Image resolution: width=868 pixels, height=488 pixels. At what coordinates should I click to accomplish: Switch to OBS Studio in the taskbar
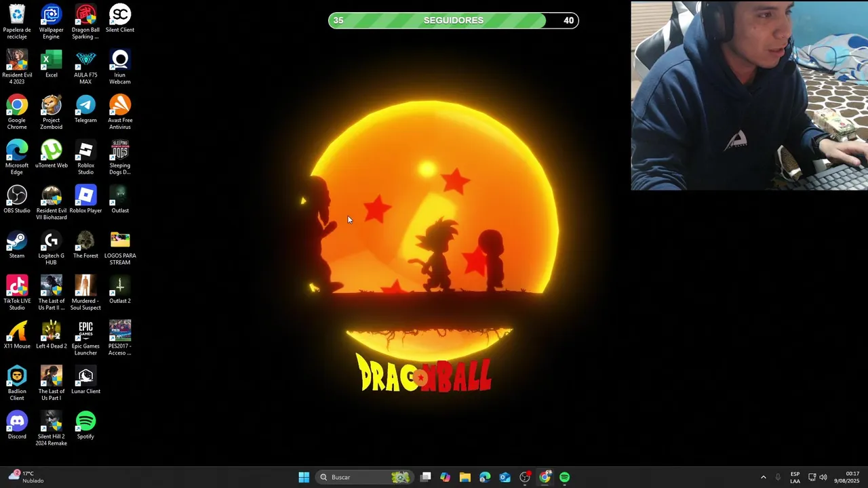pos(525,477)
